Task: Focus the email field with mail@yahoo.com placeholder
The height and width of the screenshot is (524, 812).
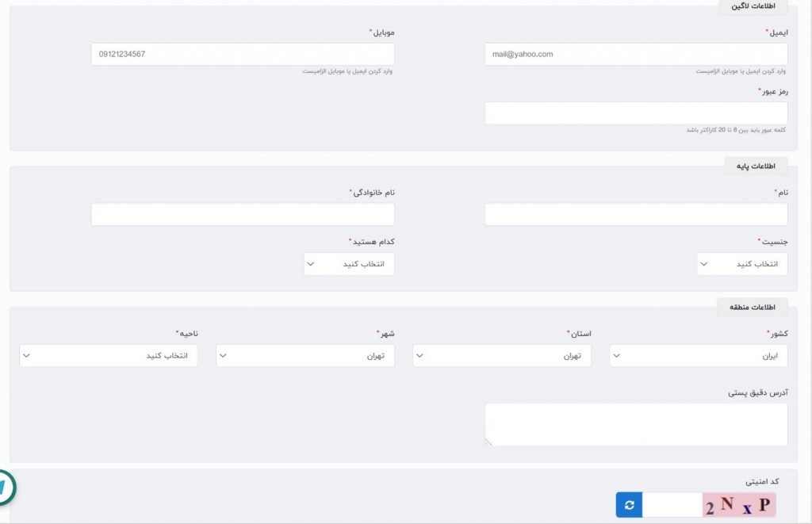Action: coord(636,55)
